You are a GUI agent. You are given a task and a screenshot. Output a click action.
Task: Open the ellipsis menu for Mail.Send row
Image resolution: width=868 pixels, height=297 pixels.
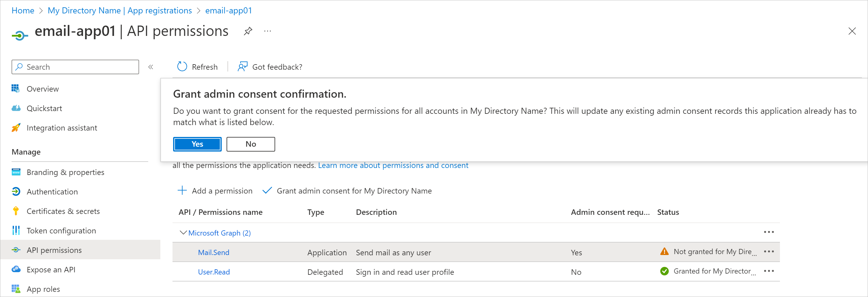coord(769,251)
